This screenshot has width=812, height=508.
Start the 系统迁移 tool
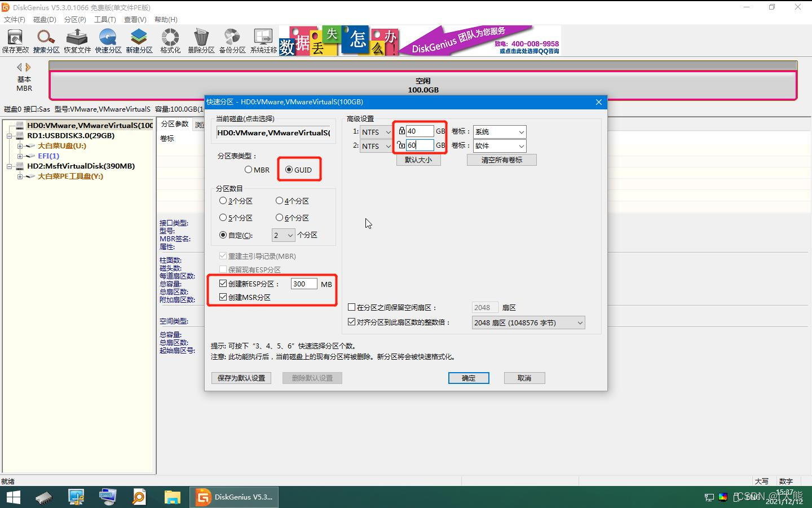point(263,41)
